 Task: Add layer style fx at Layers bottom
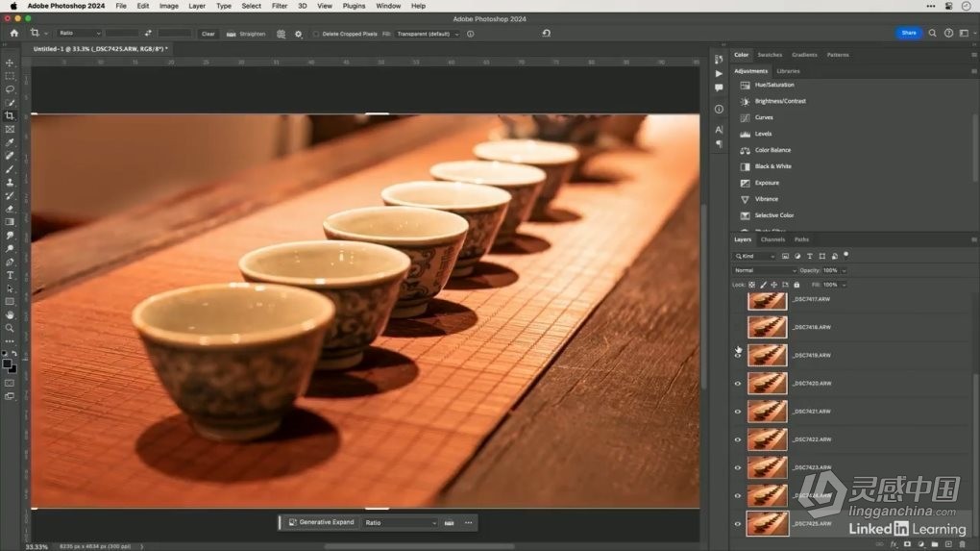point(894,544)
